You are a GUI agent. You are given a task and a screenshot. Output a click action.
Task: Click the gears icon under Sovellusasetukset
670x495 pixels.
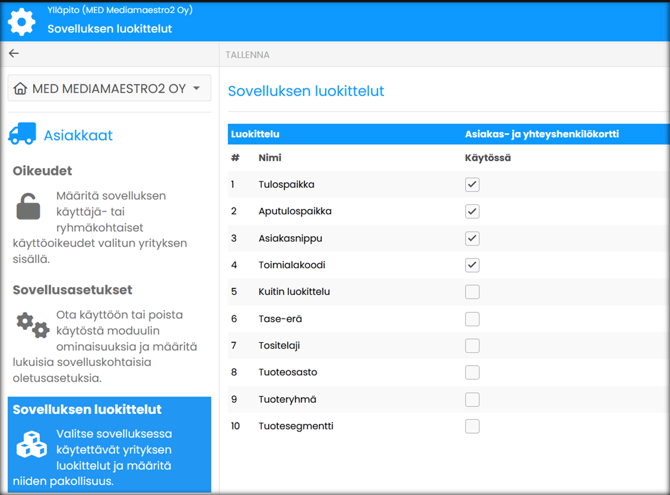pos(32,325)
